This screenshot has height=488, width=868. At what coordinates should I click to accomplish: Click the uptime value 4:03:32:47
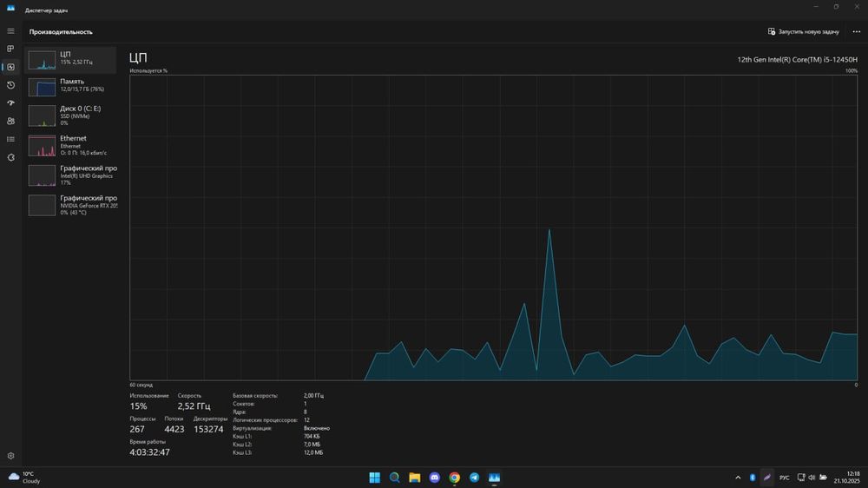click(x=149, y=452)
